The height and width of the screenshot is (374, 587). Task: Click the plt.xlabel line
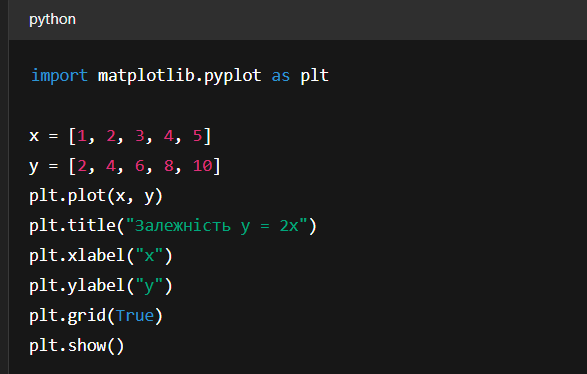click(x=101, y=256)
